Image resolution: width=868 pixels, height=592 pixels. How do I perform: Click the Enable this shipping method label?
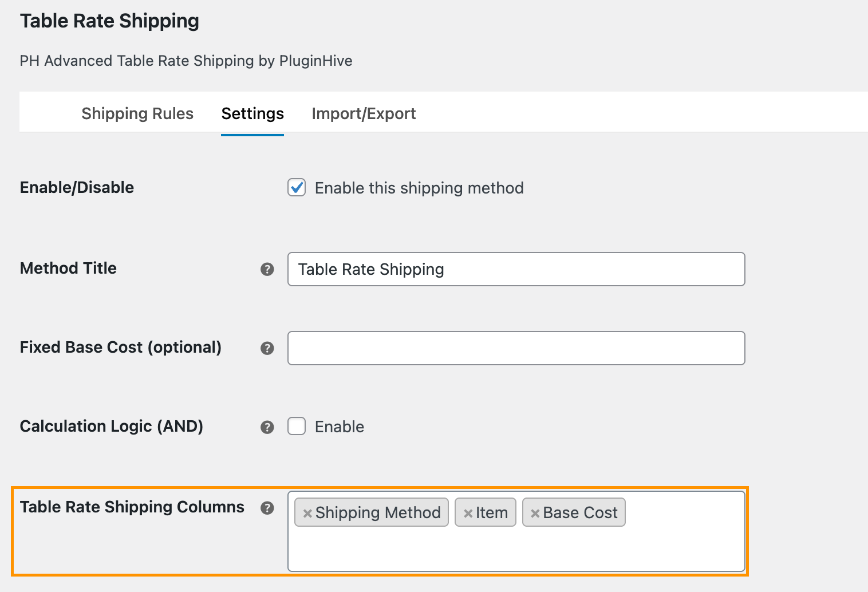tap(419, 188)
